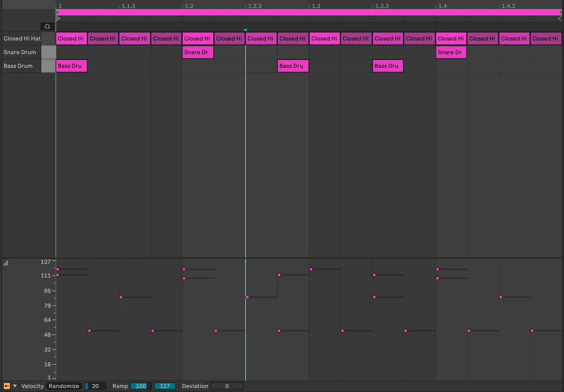Select the Bass Drum note before beat 1.3

click(293, 66)
